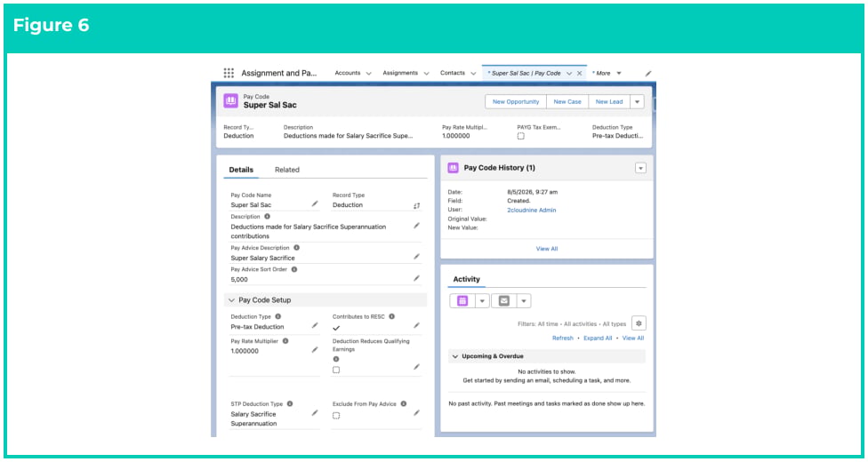Open Pay Code History card dropdown
Viewport: 868px width, 462px height.
tap(640, 168)
